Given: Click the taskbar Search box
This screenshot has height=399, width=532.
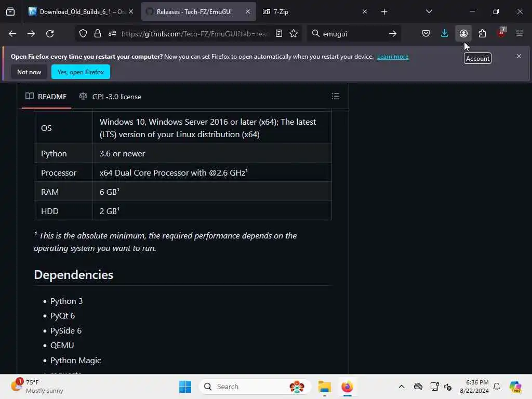Looking at the screenshot, I should 255,387.
